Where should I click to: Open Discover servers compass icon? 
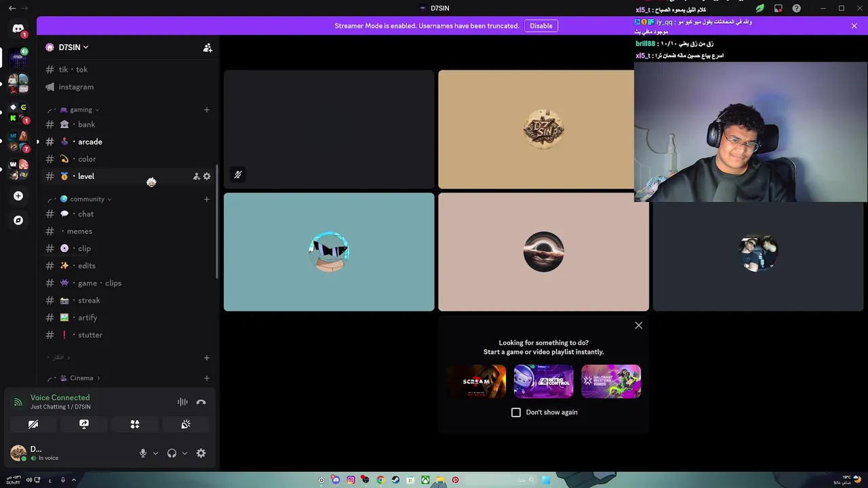[18, 220]
